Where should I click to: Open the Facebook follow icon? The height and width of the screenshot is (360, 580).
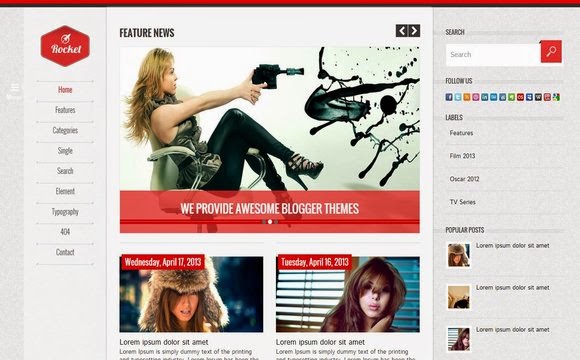pos(449,97)
